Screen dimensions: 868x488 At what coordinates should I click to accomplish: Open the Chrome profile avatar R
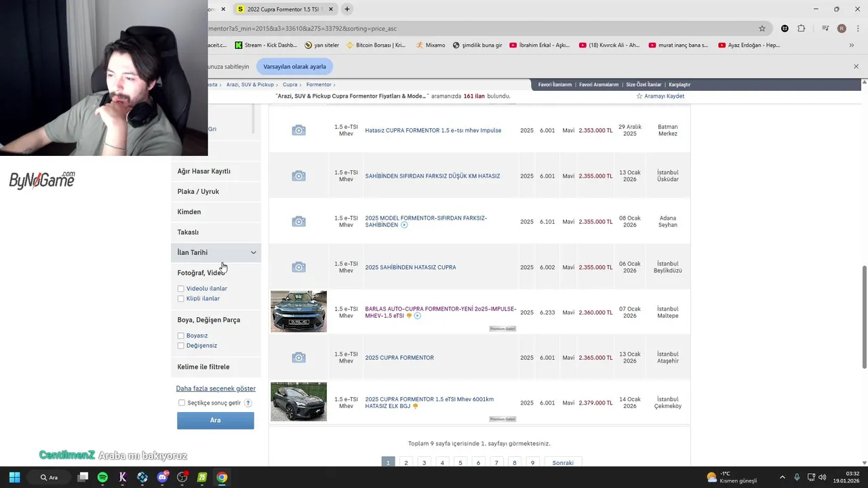842,28
